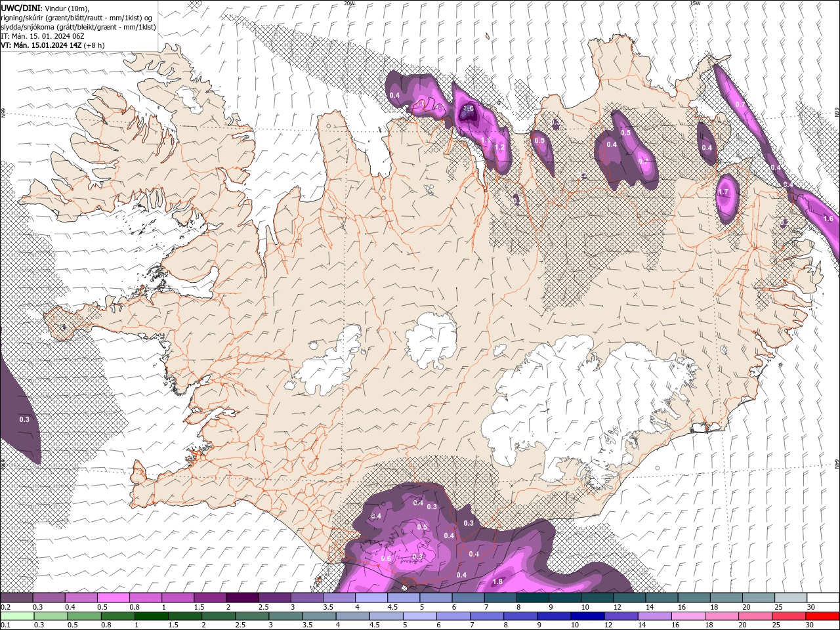Click the 1.6 precipitation value label
840x630 pixels.
pyautogui.click(x=828, y=219)
